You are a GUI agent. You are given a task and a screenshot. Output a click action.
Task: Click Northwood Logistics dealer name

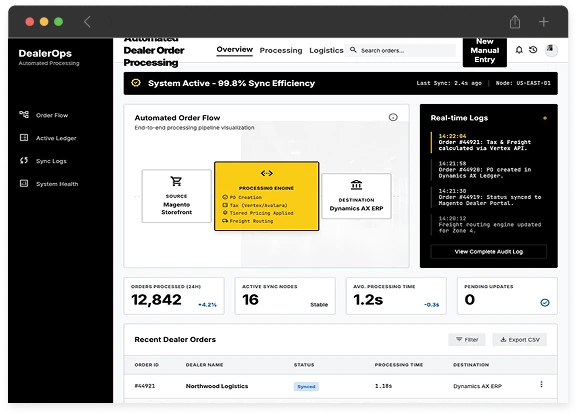[x=217, y=386]
